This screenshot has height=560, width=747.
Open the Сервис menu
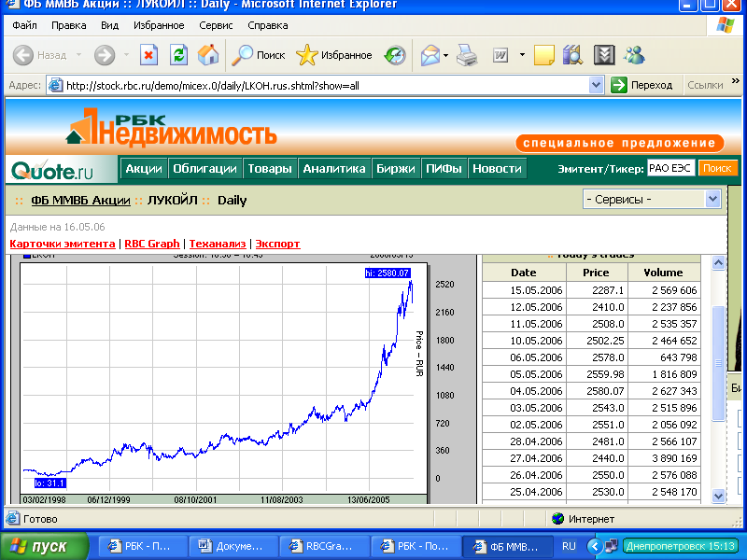216,25
